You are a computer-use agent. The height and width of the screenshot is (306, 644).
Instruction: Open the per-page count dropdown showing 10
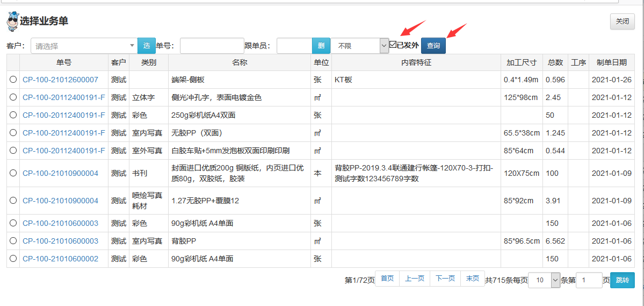tap(544, 280)
